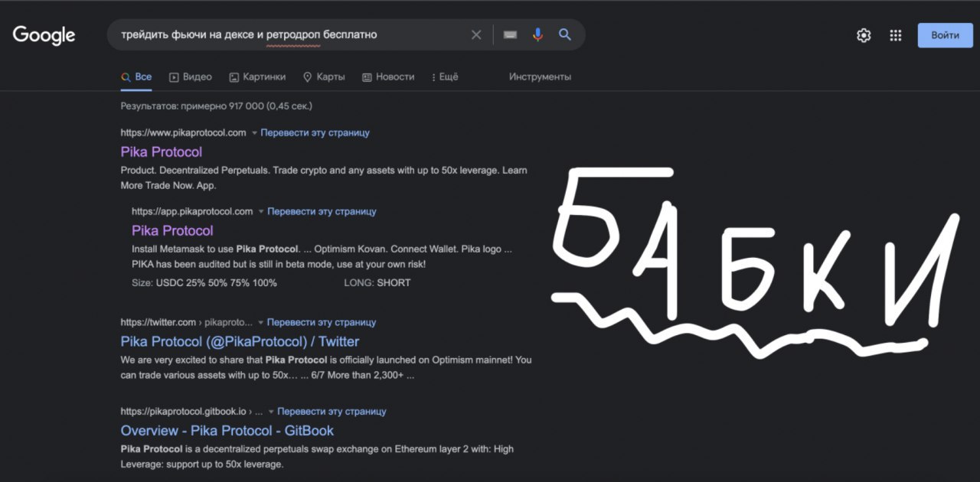Click Перевести эту страницу for twitter.com result
980x482 pixels.
point(322,323)
